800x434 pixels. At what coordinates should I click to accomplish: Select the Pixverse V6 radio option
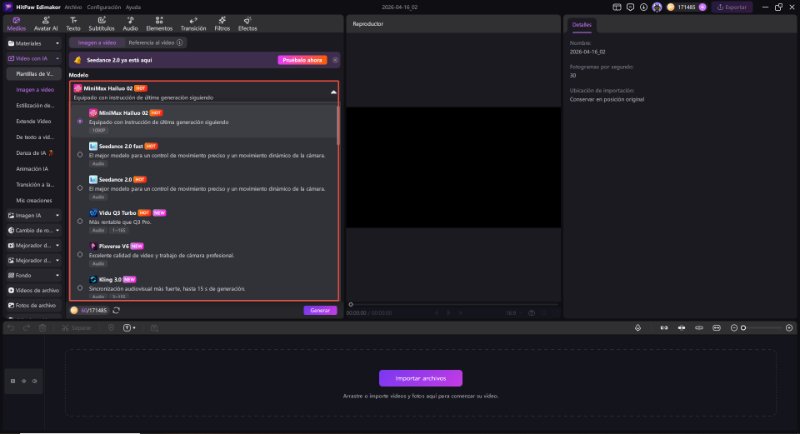pos(80,254)
